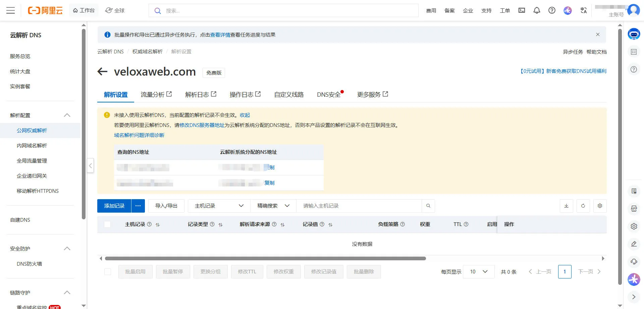Open the 域名解析问题详细诊断 link

pos(139,135)
